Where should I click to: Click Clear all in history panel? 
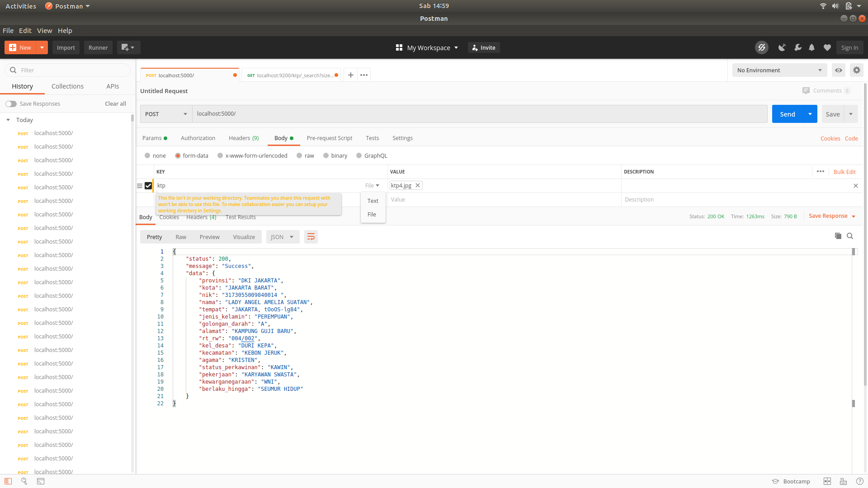[115, 103]
